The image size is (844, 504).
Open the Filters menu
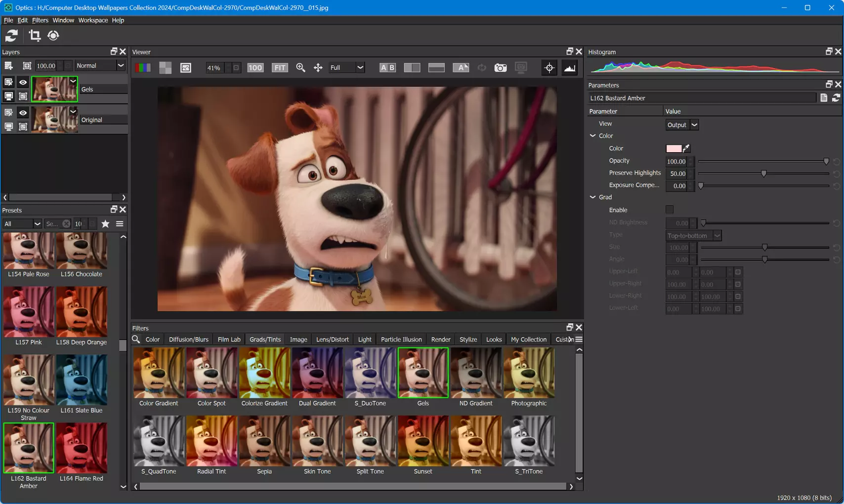pyautogui.click(x=40, y=20)
